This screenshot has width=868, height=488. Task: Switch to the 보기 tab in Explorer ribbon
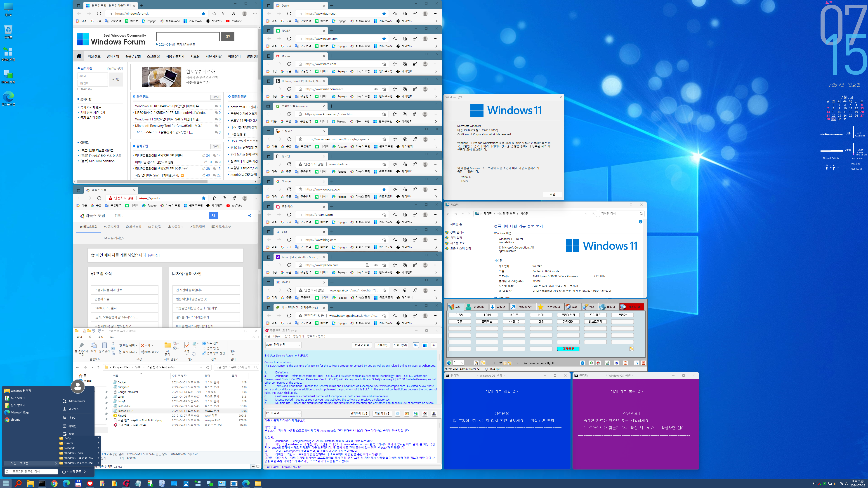pos(113,337)
